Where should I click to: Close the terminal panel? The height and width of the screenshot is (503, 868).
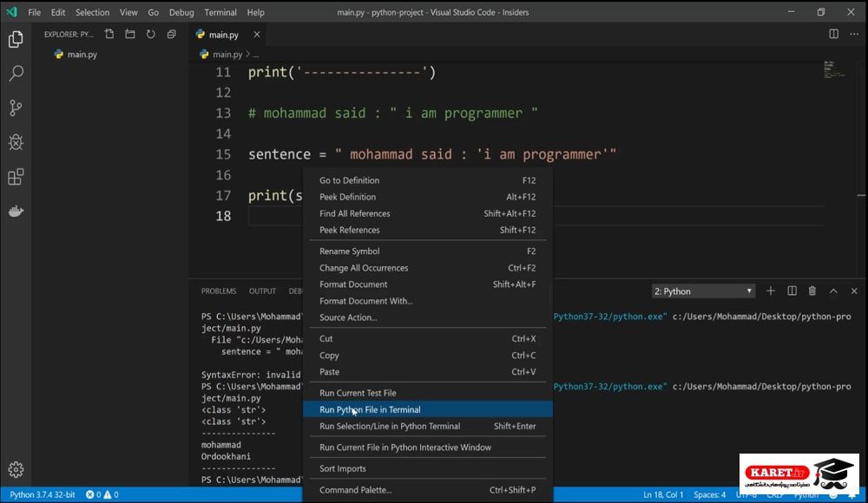pos(854,291)
